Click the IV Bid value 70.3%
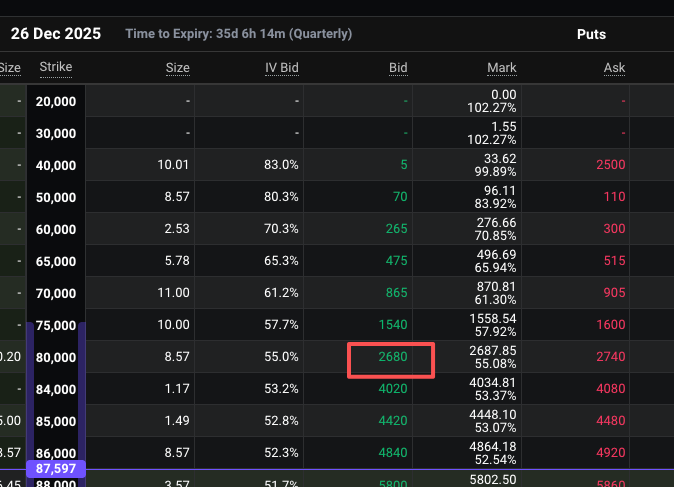 [x=281, y=228]
